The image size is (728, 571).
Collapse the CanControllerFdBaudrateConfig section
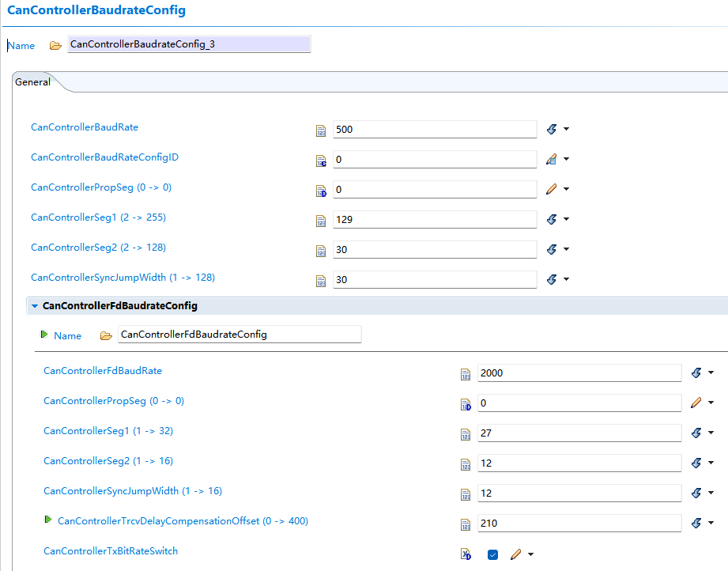pos(35,306)
